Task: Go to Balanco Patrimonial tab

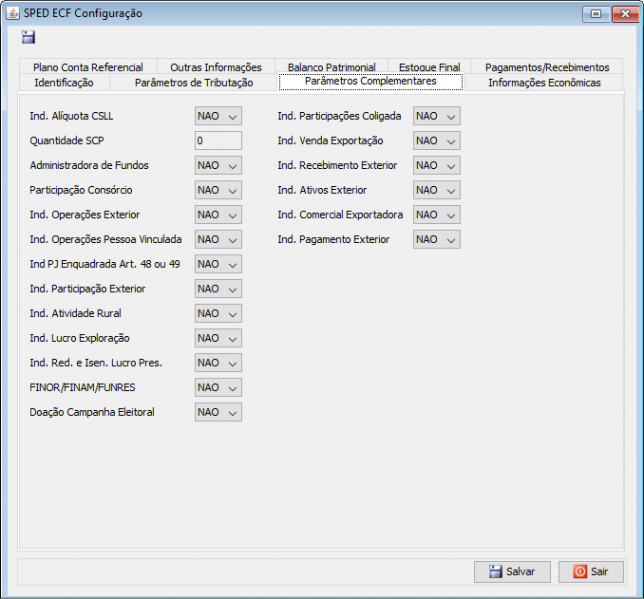Action: (331, 67)
